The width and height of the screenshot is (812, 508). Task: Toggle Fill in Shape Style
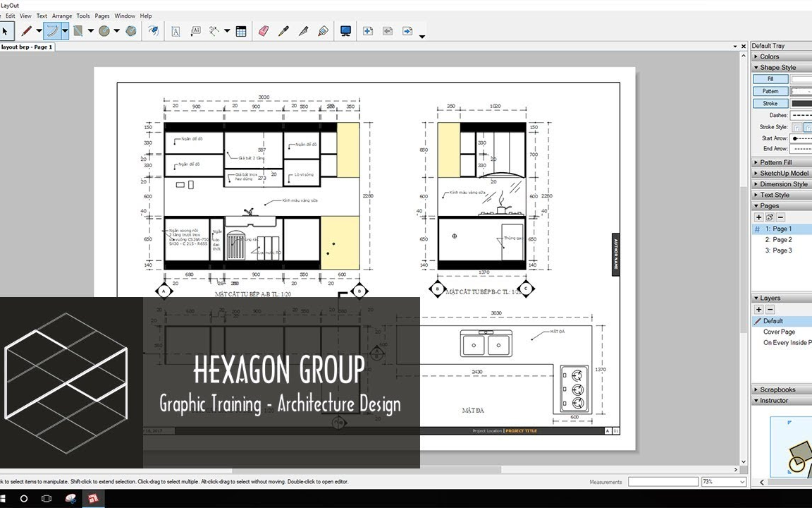click(x=770, y=78)
